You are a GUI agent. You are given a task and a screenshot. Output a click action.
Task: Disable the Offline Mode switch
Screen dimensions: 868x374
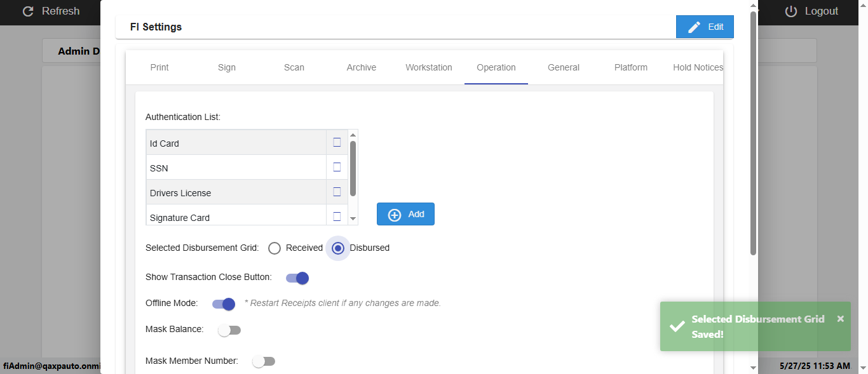(224, 304)
